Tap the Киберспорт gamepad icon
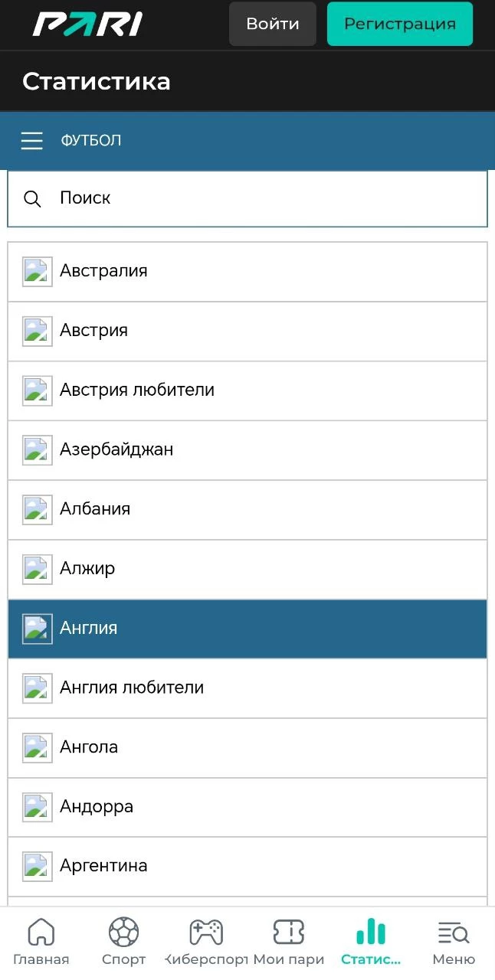Viewport: 495px width, 980px height. tap(206, 933)
